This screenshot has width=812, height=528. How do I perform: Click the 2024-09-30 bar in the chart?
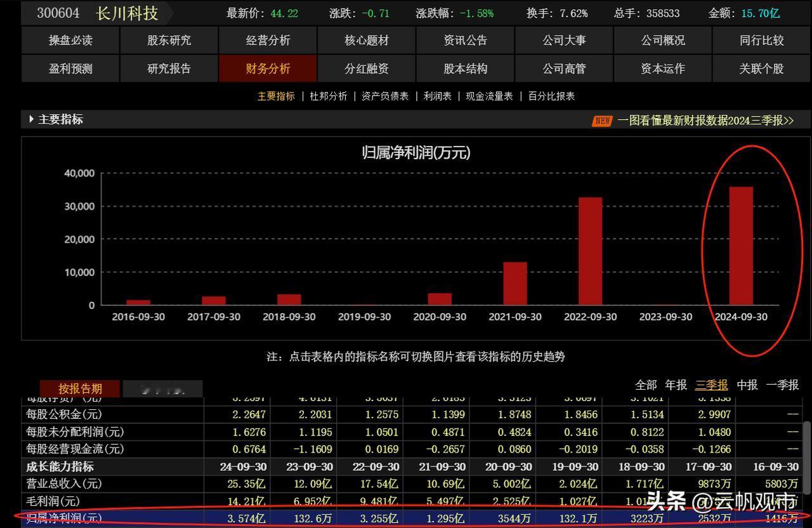[741, 246]
